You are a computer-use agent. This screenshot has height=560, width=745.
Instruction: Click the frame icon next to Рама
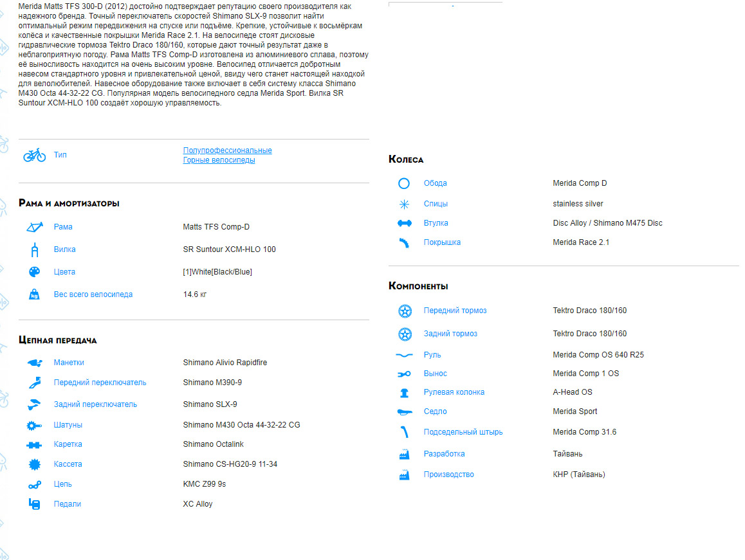pos(35,227)
